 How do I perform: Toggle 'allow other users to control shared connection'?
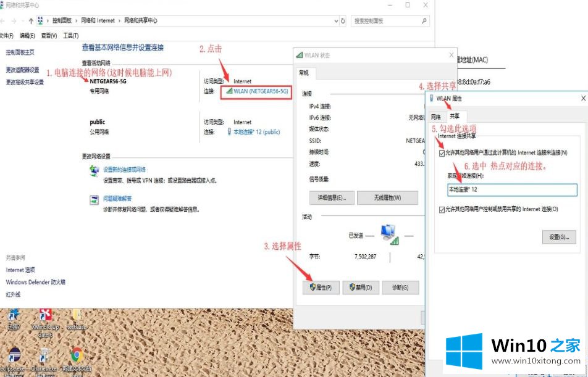point(442,210)
